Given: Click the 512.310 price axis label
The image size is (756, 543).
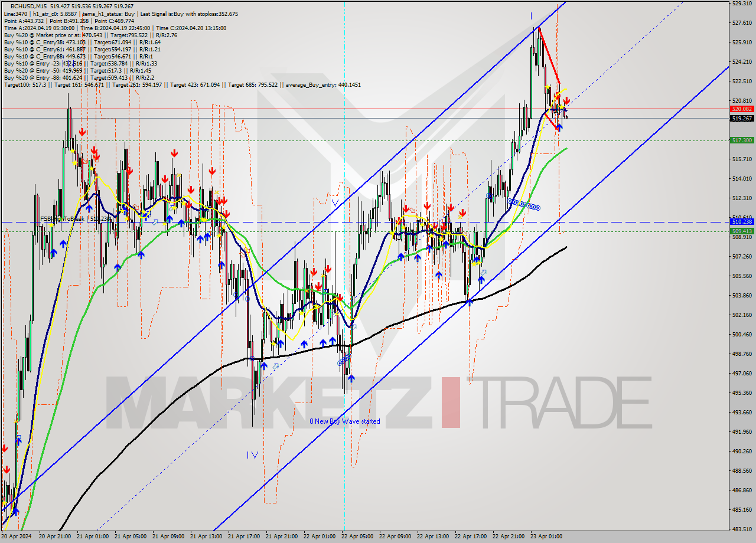Looking at the screenshot, I should [x=742, y=198].
